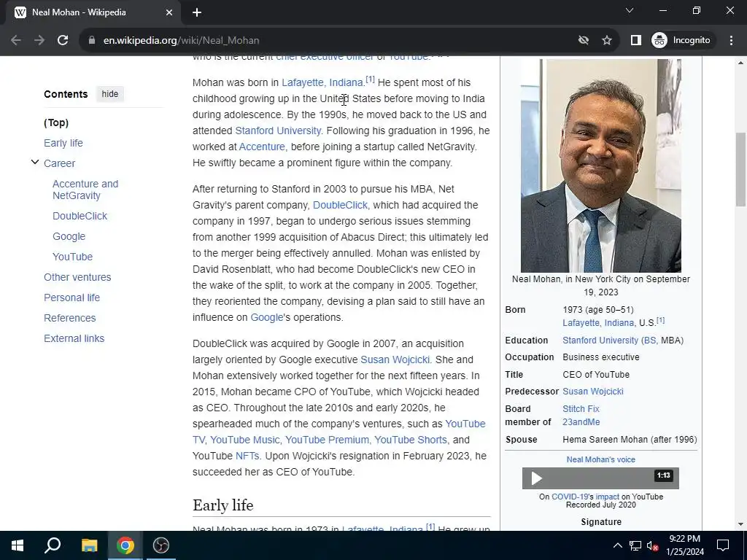
Task: Show hidden system tray icons
Action: 617,545
